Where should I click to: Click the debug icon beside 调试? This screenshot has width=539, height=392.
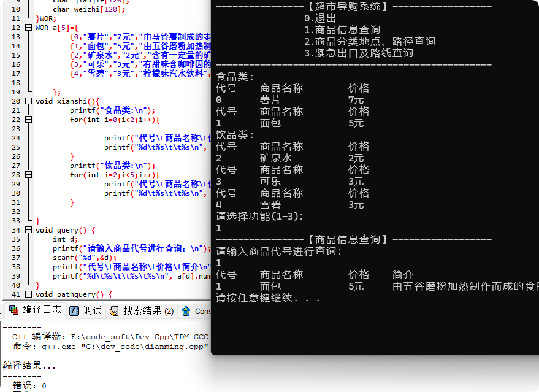74,311
